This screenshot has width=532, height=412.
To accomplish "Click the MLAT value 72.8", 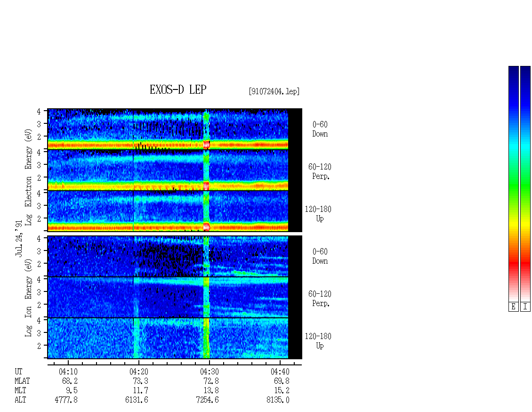I will point(211,381).
